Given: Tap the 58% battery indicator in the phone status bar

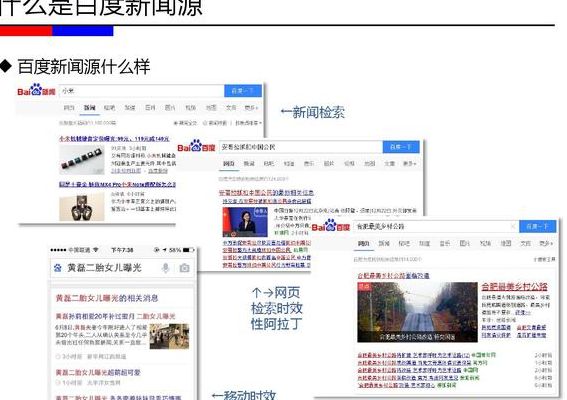Looking at the screenshot, I should [x=182, y=250].
